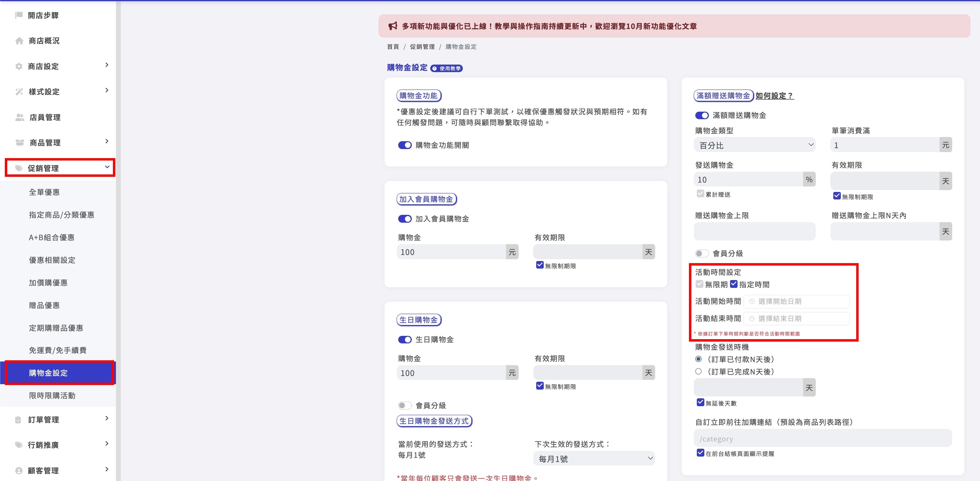
Task: Open 免運費/免手續費 in the sidebar
Action: coord(58,350)
